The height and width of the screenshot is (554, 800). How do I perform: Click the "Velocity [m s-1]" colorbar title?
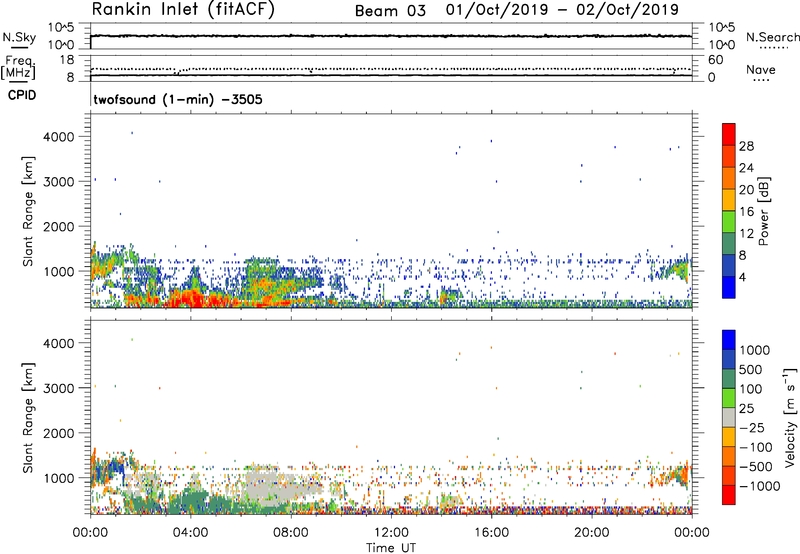pyautogui.click(x=790, y=417)
